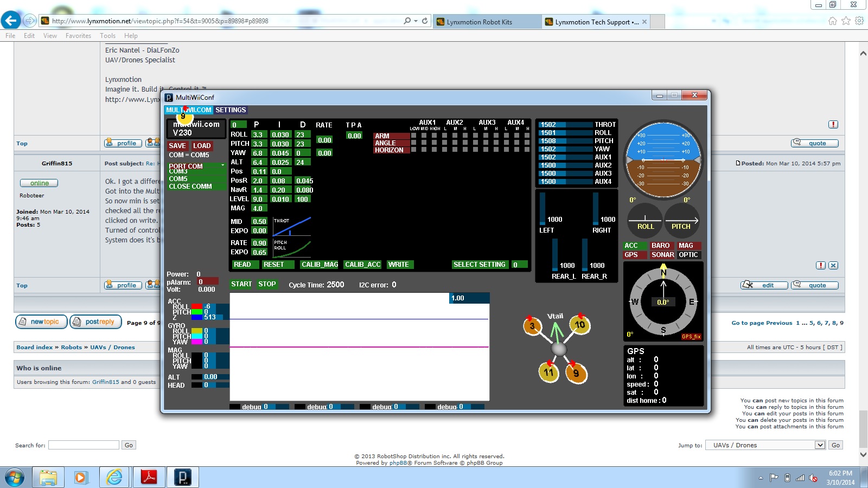The width and height of the screenshot is (868, 488).
Task: Click the GYRO YAW magenta color swatch
Action: 196,342
